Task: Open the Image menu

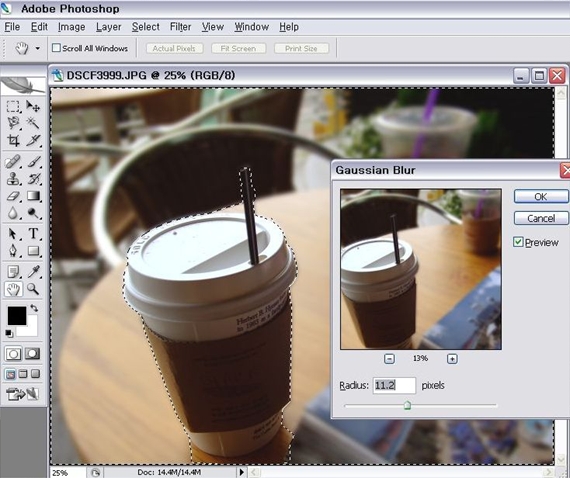Action: (71, 27)
